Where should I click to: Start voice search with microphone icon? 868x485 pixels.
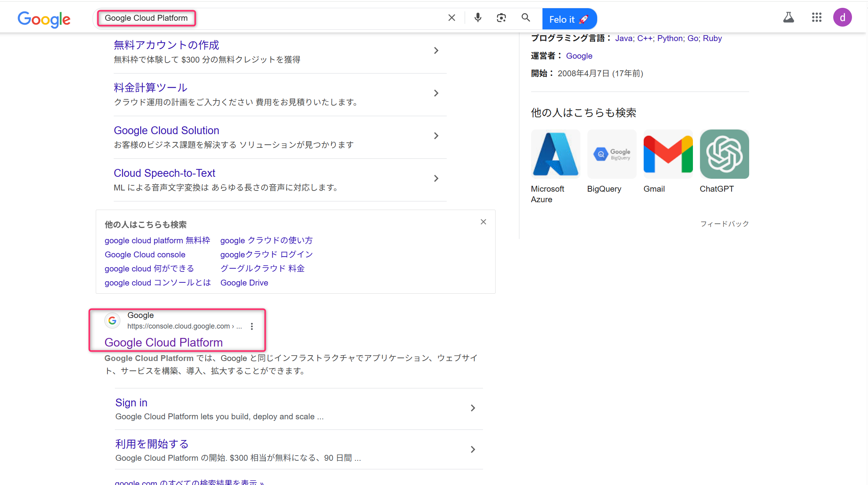click(x=478, y=18)
